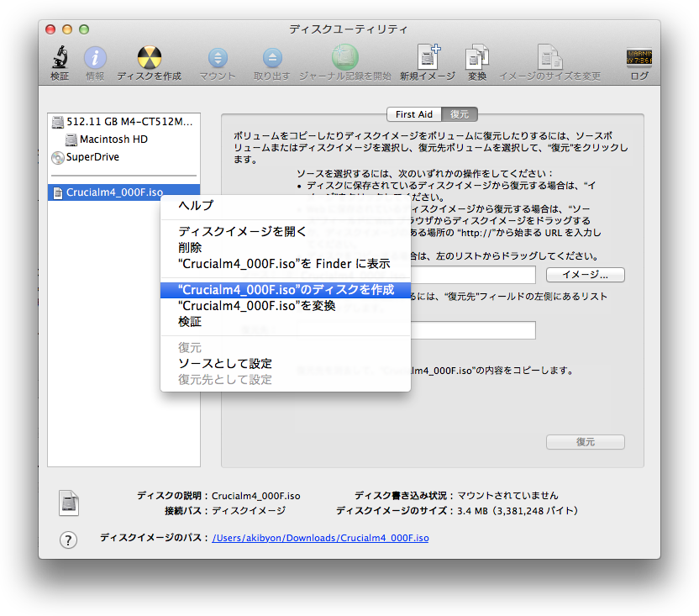Switch to the First Aid tab
Image resolution: width=699 pixels, height=616 pixels.
[x=413, y=114]
